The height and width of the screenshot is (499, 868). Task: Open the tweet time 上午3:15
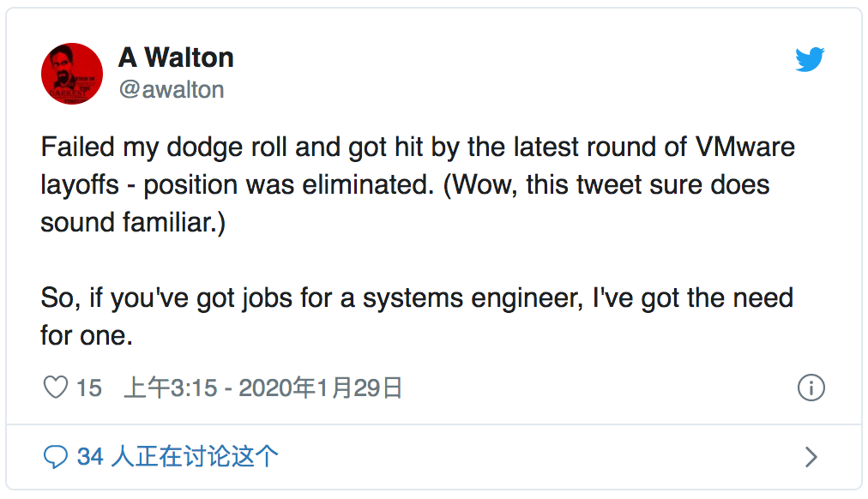click(171, 388)
